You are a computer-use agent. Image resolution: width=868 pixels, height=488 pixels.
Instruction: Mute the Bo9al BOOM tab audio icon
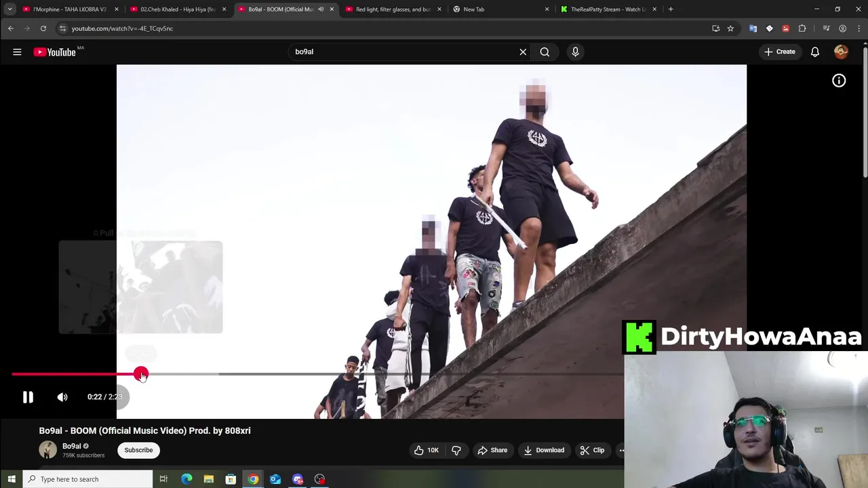(x=321, y=9)
